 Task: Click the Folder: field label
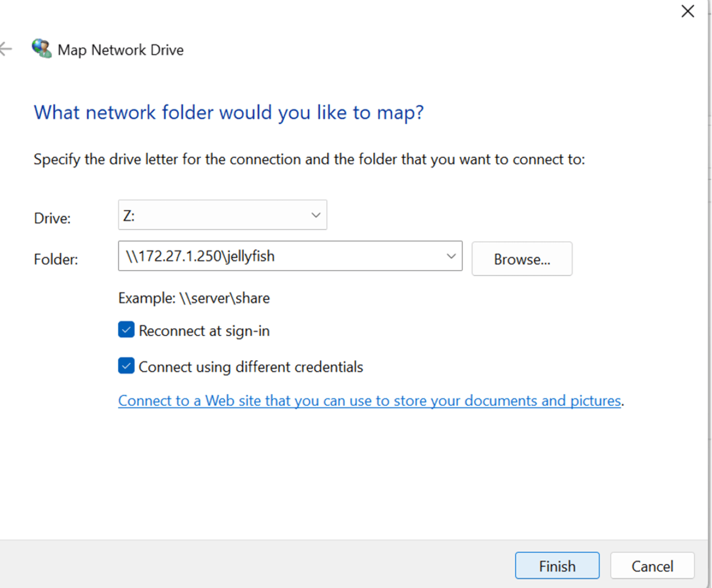pyautogui.click(x=56, y=259)
